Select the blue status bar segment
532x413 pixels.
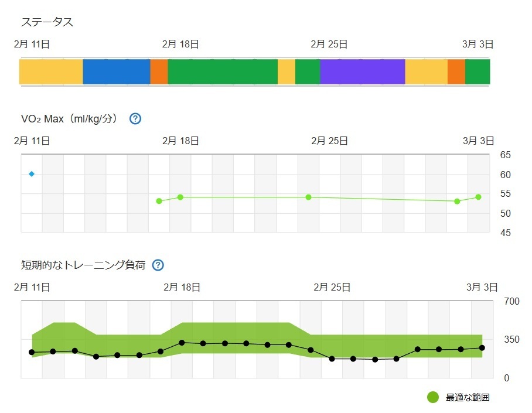point(117,71)
